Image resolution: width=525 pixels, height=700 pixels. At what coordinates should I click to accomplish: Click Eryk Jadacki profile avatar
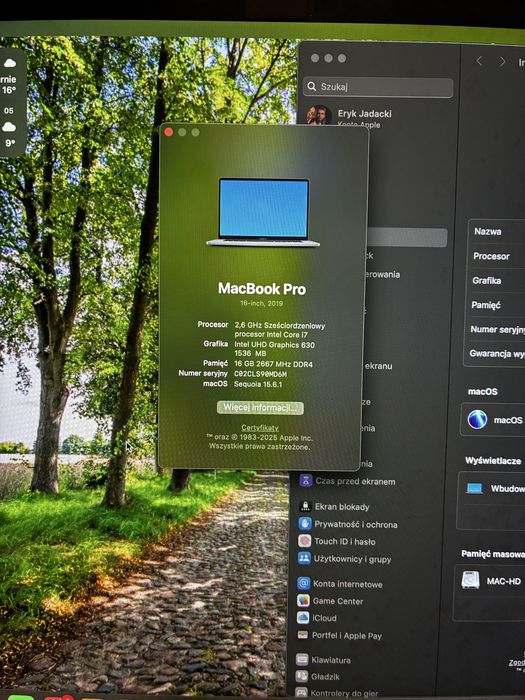pyautogui.click(x=318, y=115)
